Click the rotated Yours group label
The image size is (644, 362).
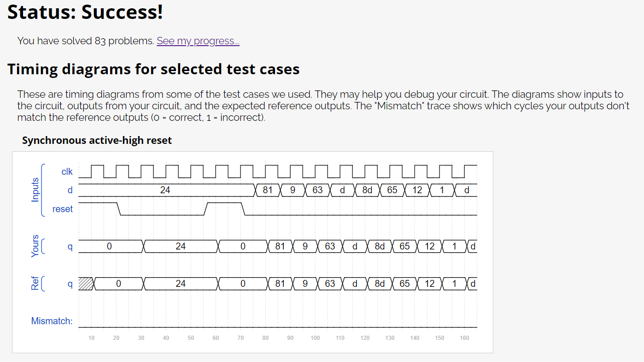(35, 246)
